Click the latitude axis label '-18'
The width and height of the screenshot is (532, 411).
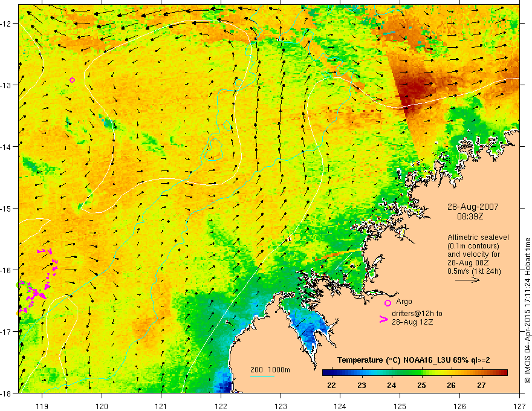[x=6, y=393]
